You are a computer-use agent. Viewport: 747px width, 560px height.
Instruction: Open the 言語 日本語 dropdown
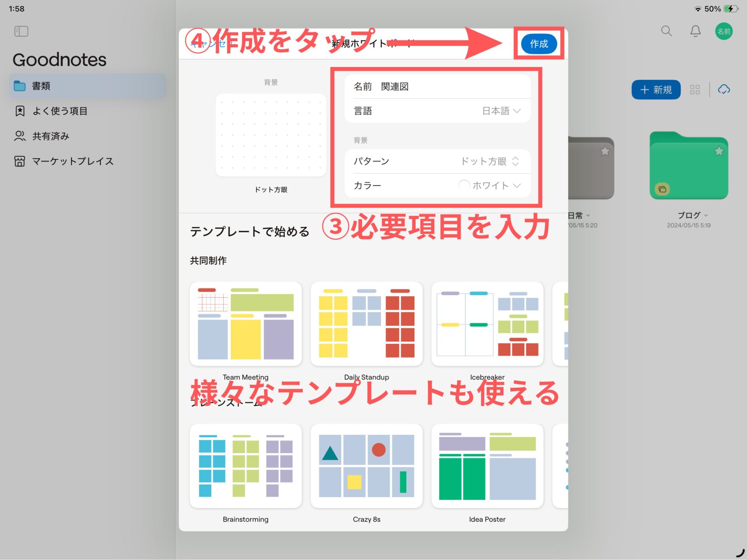pos(501,111)
